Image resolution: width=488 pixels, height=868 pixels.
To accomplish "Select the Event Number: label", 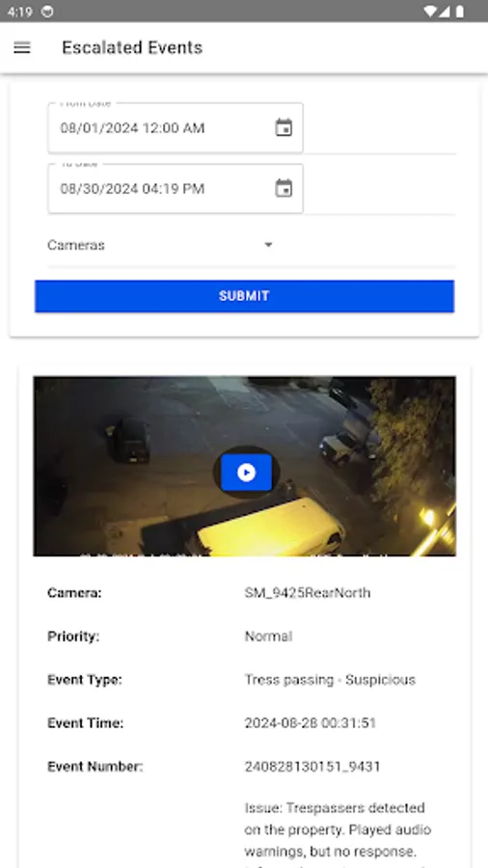I will (x=95, y=767).
